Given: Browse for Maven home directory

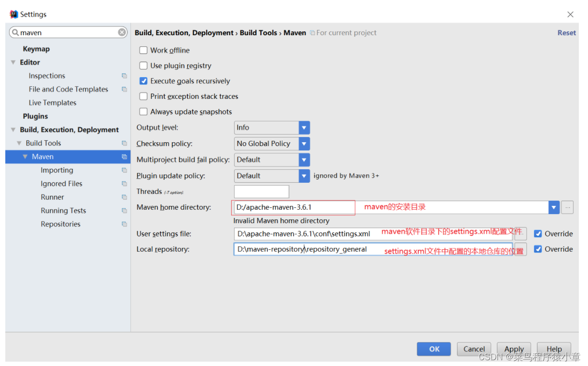Looking at the screenshot, I should [x=567, y=207].
